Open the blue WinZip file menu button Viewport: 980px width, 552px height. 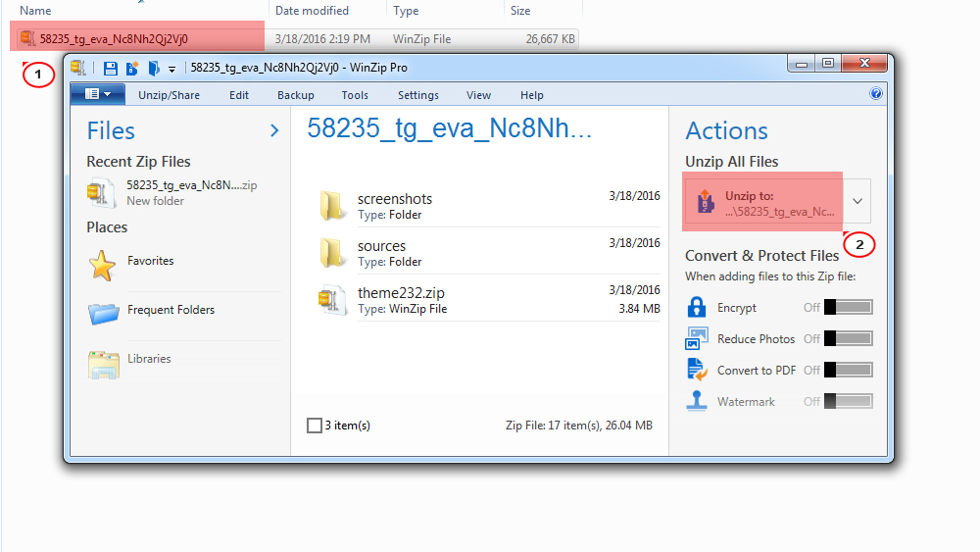(97, 94)
